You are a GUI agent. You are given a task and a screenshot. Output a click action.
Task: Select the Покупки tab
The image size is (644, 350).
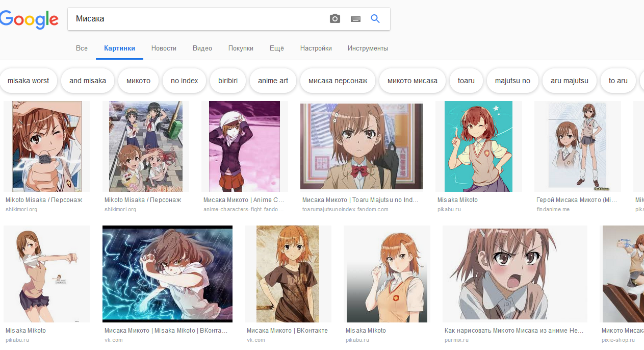tap(241, 48)
